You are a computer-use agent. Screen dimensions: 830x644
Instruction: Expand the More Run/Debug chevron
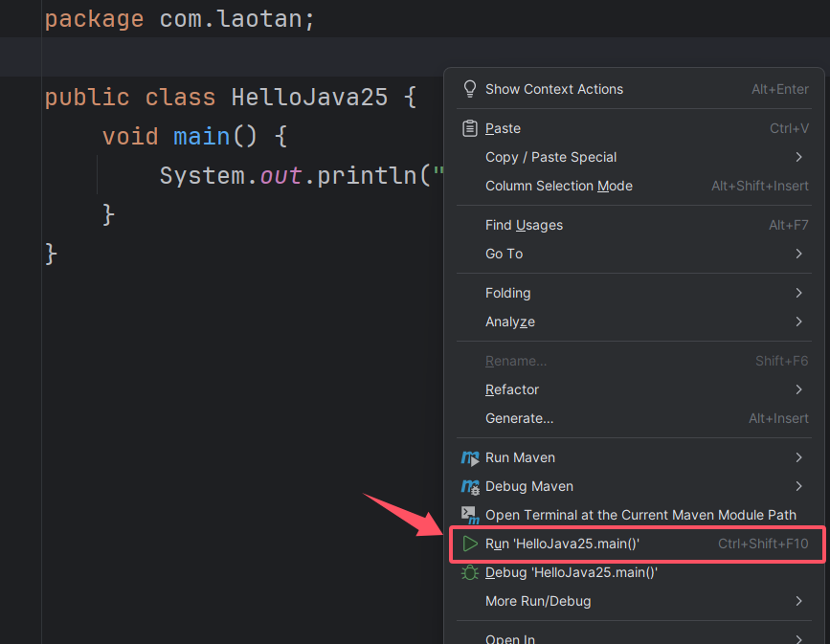pos(798,601)
